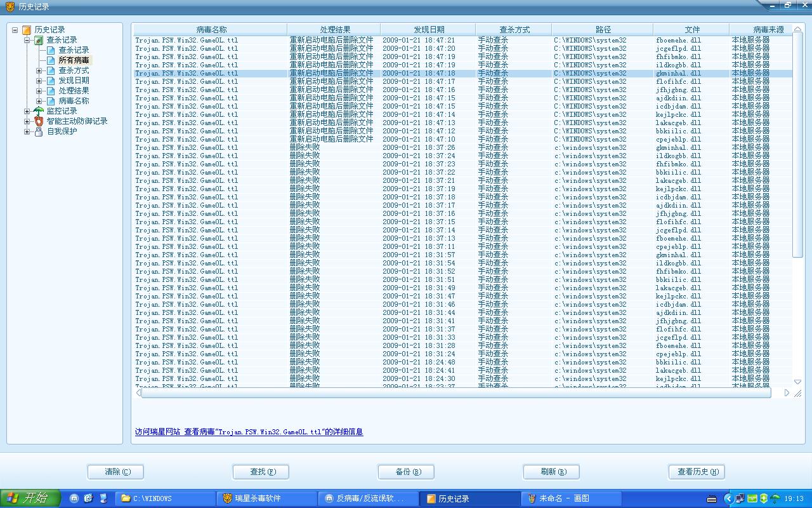This screenshot has height=508, width=812.
Task: Select the 智能主动防御记录 tree item
Action: (x=77, y=121)
